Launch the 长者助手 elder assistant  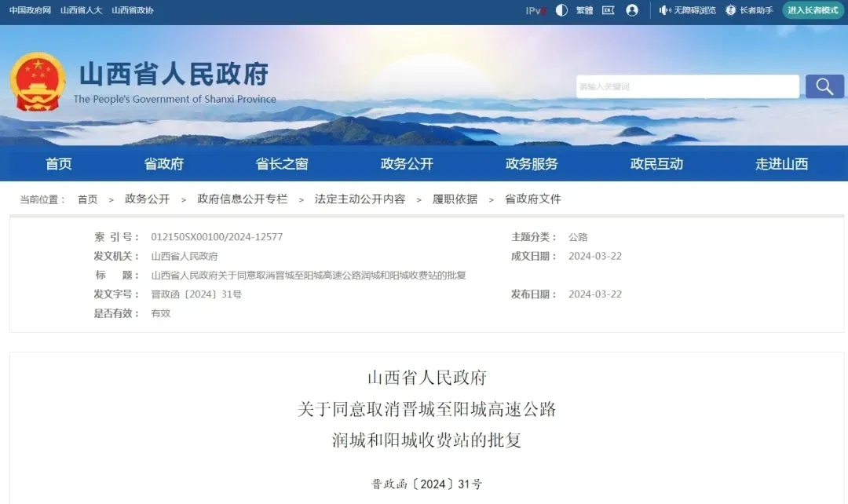[x=749, y=10]
